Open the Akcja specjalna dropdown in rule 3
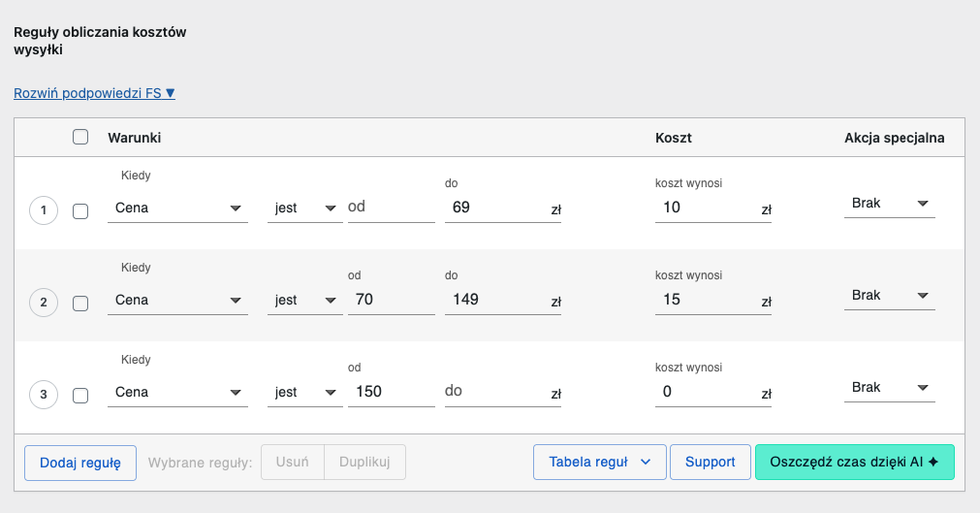 point(889,388)
